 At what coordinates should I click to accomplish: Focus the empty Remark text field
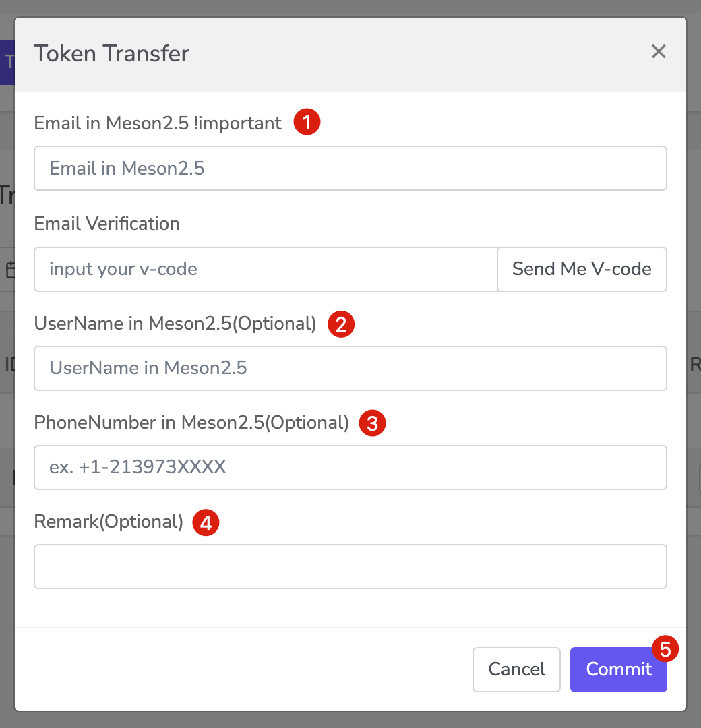point(350,566)
